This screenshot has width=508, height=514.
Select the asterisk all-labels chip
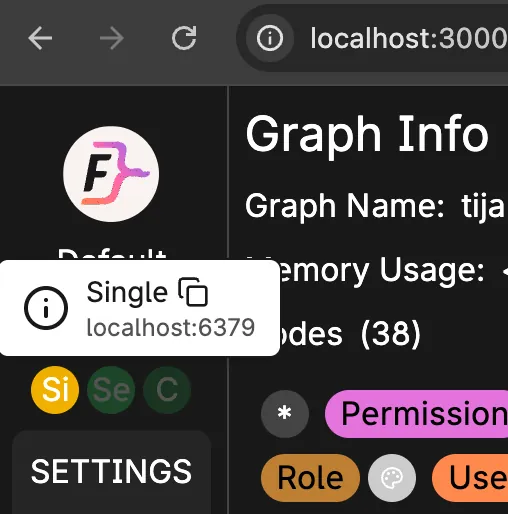pyautogui.click(x=285, y=414)
